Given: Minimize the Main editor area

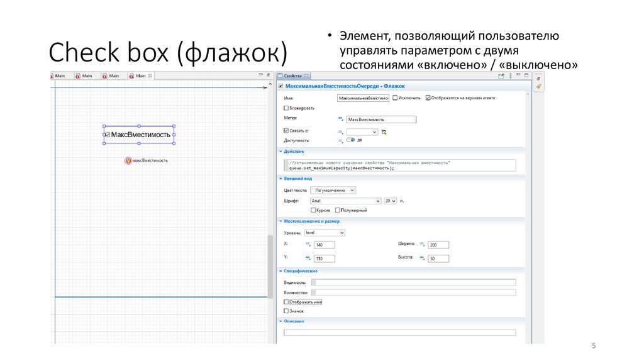Looking at the screenshot, I should 260,75.
